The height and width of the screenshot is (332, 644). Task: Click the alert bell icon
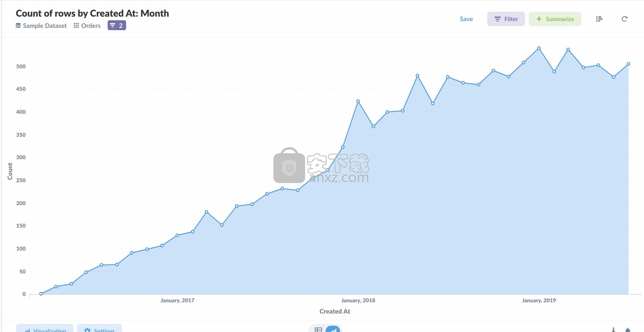tap(628, 330)
